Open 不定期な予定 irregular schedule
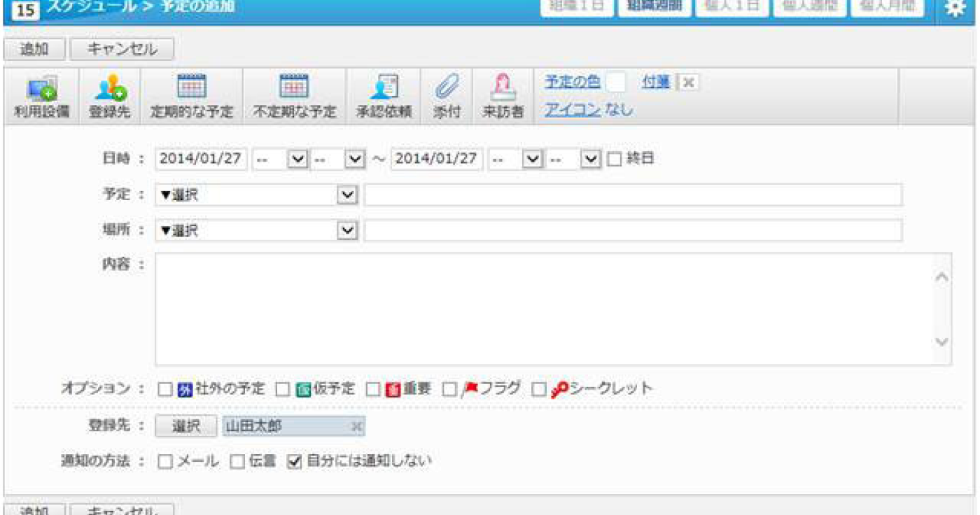The width and height of the screenshot is (980, 515). pyautogui.click(x=294, y=97)
